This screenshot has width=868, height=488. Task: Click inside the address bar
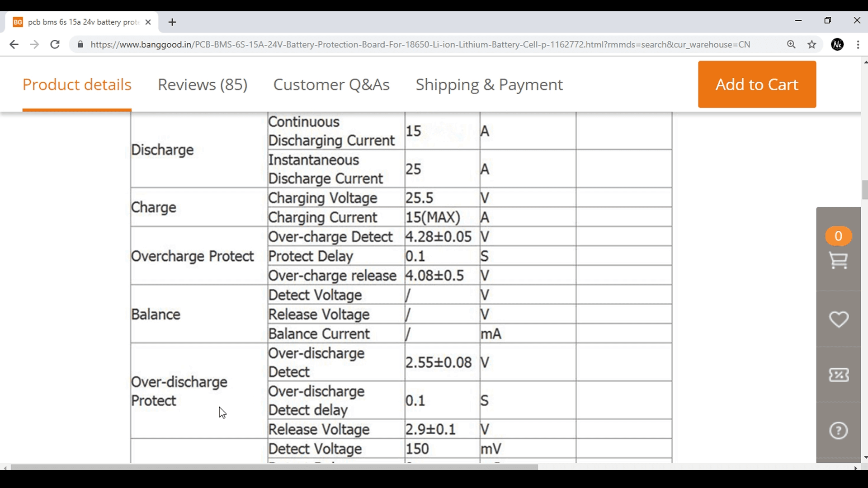(407, 44)
